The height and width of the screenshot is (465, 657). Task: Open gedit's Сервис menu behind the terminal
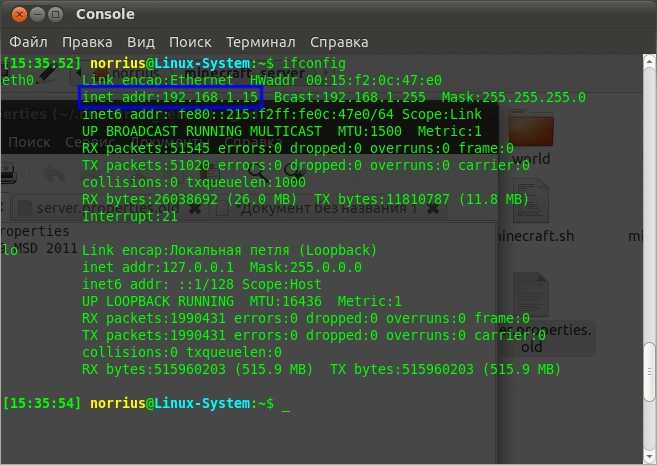pos(90,142)
